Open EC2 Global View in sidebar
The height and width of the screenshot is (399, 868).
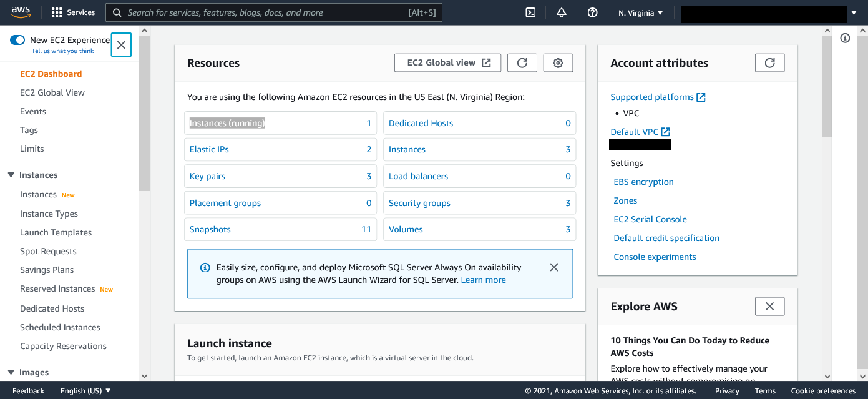pos(52,92)
